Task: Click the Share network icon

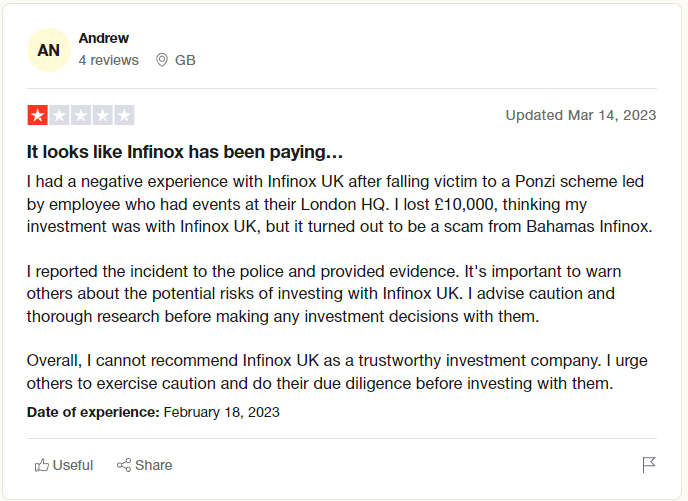Action: (x=124, y=465)
